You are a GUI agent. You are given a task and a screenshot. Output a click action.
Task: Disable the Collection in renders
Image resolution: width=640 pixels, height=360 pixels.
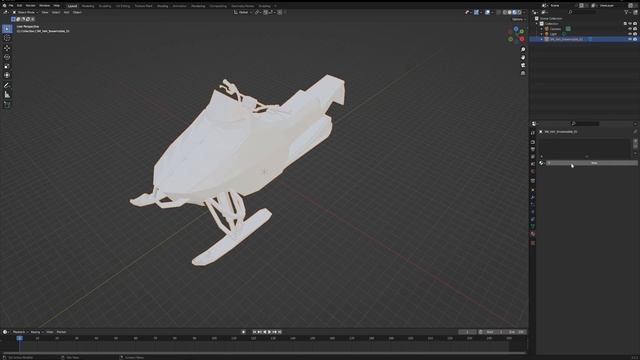pos(635,24)
